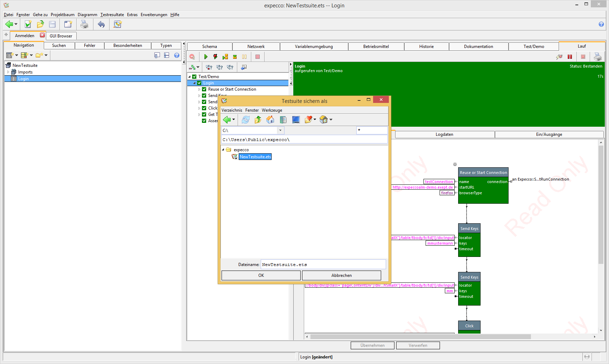Image resolution: width=609 pixels, height=364 pixels.
Task: Uncheck the Test/Demo checkbox
Action: tap(194, 77)
